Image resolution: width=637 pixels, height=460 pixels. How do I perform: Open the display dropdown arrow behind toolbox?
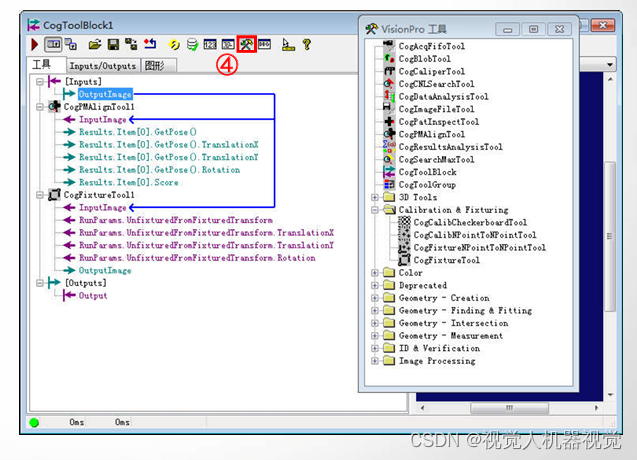[610, 65]
